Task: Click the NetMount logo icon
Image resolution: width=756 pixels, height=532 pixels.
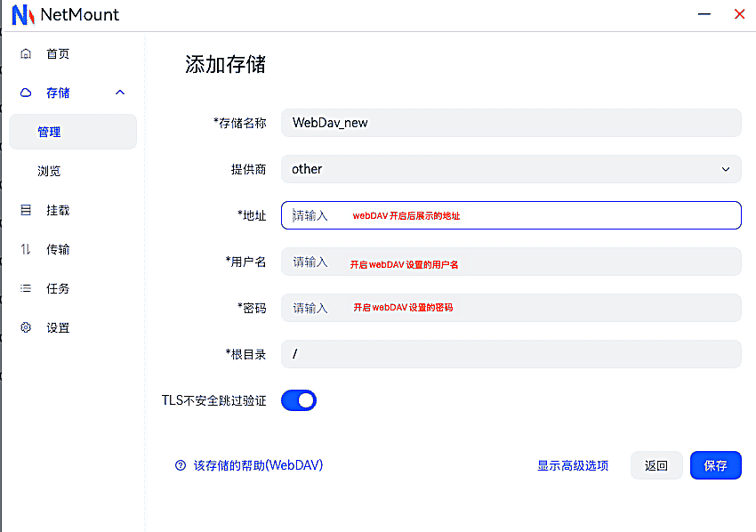Action: (x=22, y=14)
